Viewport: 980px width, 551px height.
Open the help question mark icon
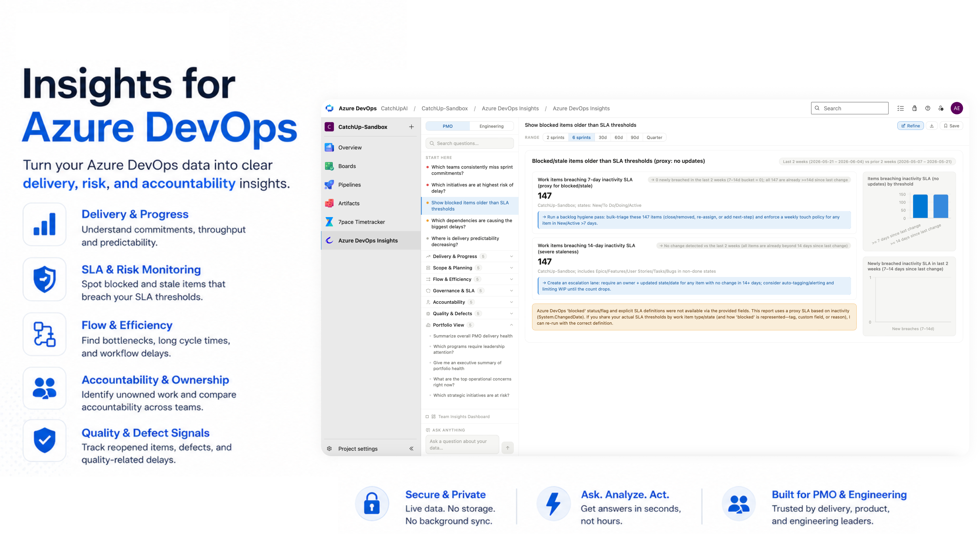(928, 108)
